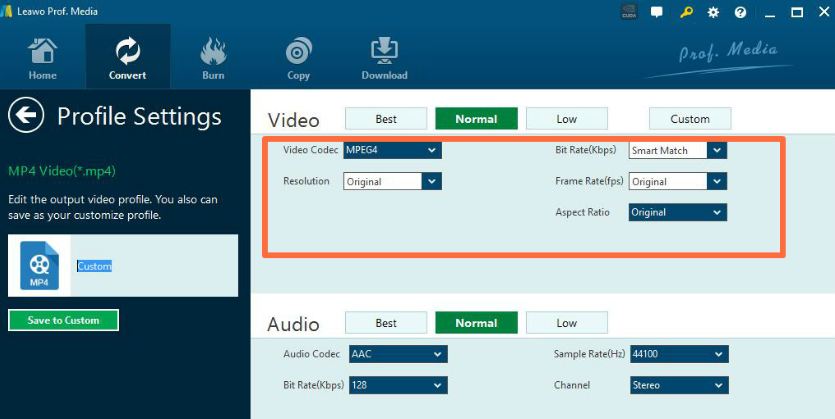Open the Video Codec MPEG4 dropdown

392,150
